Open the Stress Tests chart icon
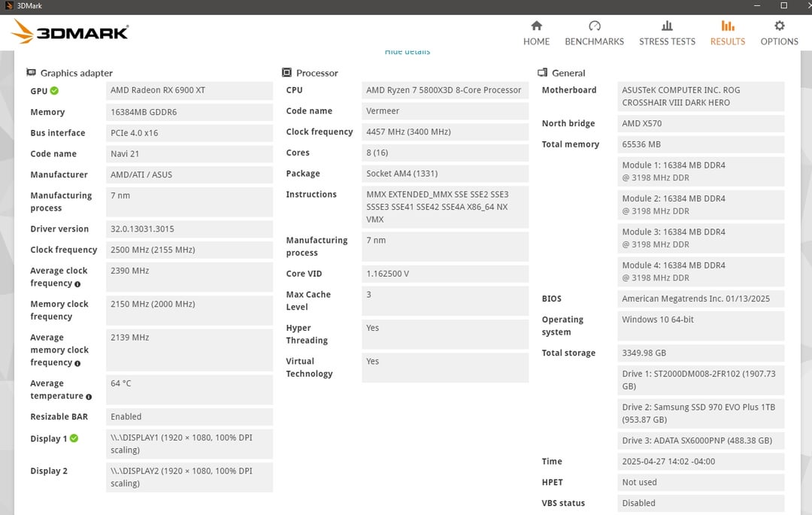 (667, 26)
